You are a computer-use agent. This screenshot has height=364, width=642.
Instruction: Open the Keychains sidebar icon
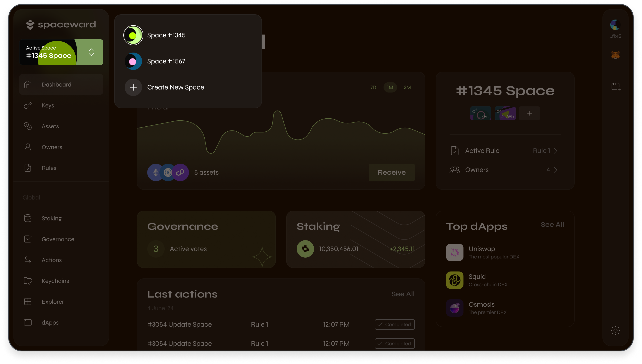coord(28,281)
